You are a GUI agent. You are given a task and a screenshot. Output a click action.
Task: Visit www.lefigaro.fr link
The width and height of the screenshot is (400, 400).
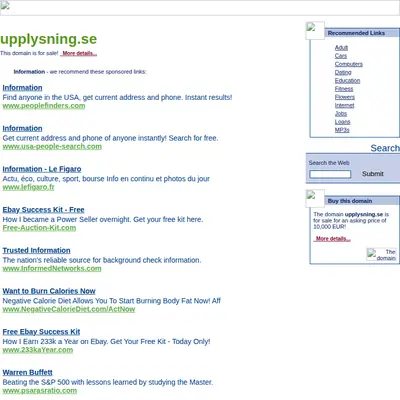click(28, 187)
